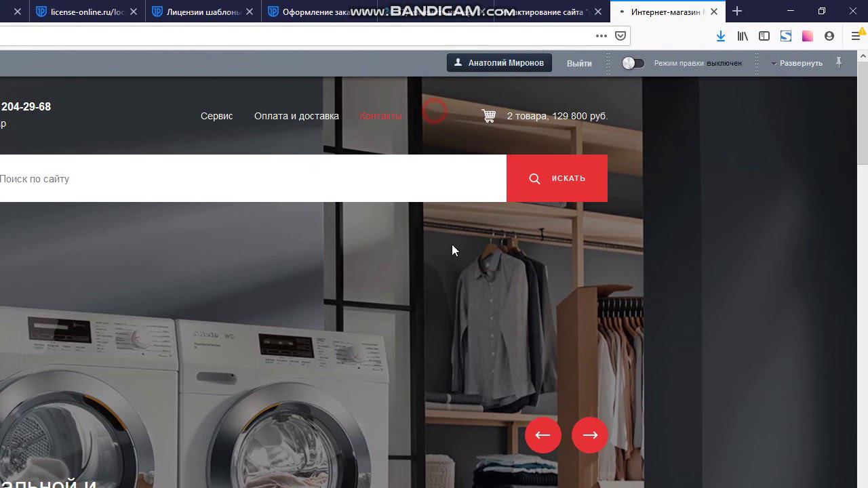868x488 pixels.
Task: Open Анатолий Миронов profile button
Action: click(x=499, y=62)
